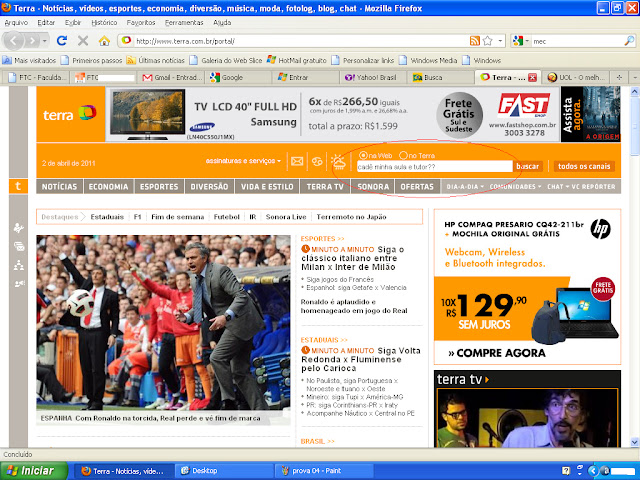This screenshot has width=640, height=480.
Task: Open the Real Madrid match photo
Action: 163,322
